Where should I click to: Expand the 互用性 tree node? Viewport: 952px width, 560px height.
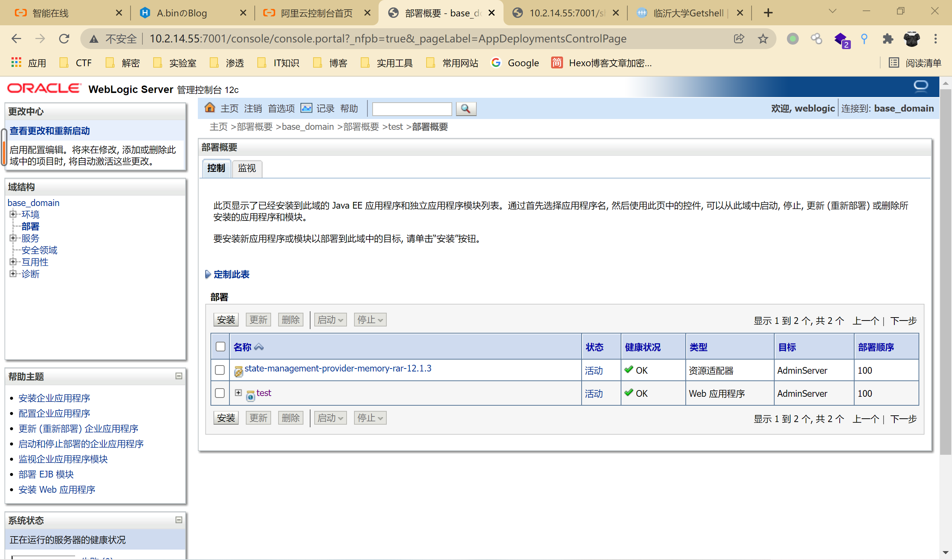click(x=13, y=261)
